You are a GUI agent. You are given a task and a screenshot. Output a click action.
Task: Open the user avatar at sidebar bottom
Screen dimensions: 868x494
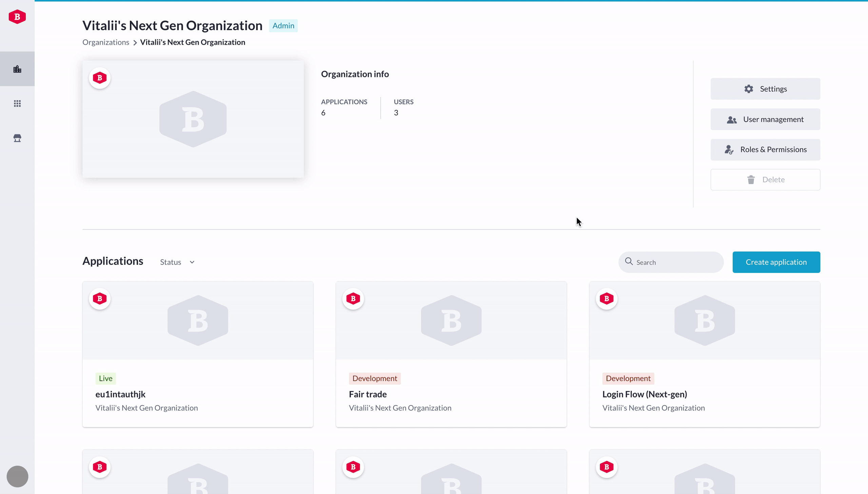(x=17, y=476)
